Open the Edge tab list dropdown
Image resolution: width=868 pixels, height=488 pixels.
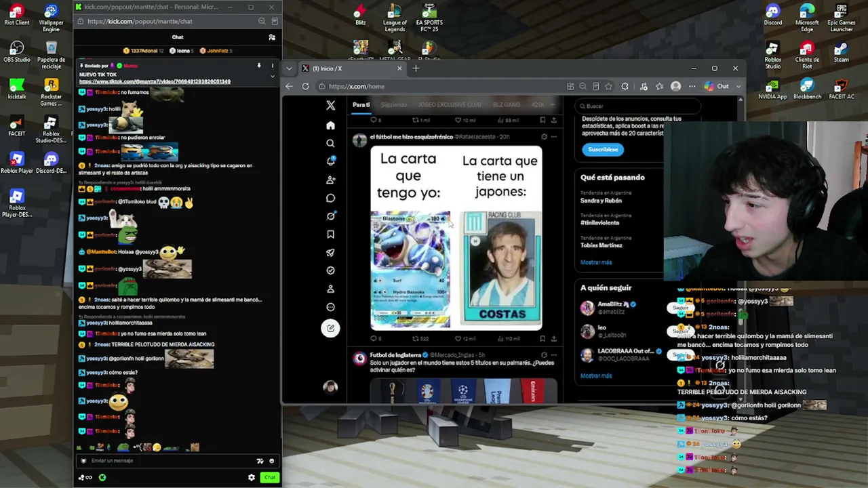tap(290, 68)
